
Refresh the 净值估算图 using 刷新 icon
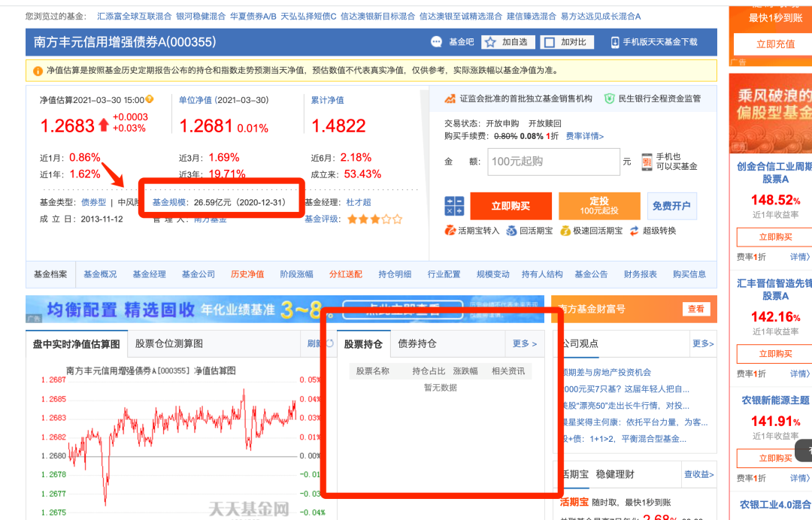click(x=330, y=343)
